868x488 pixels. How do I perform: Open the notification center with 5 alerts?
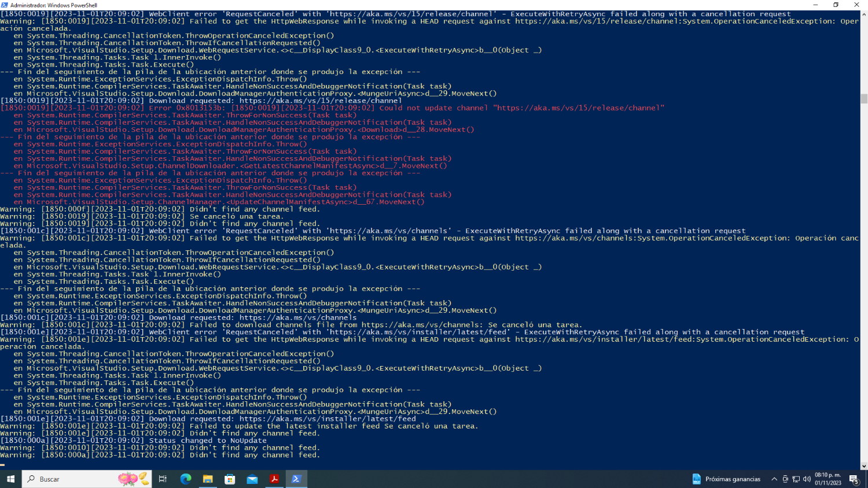[x=854, y=479]
